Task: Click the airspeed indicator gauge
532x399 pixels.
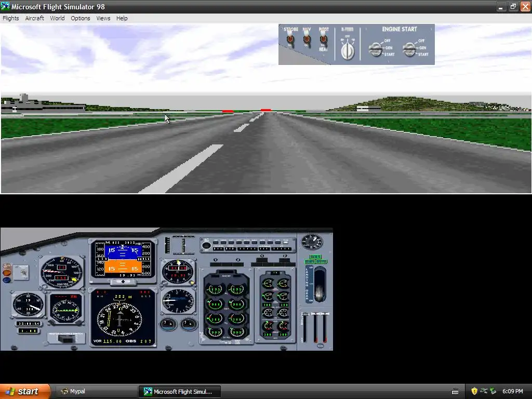Action: 62,272
